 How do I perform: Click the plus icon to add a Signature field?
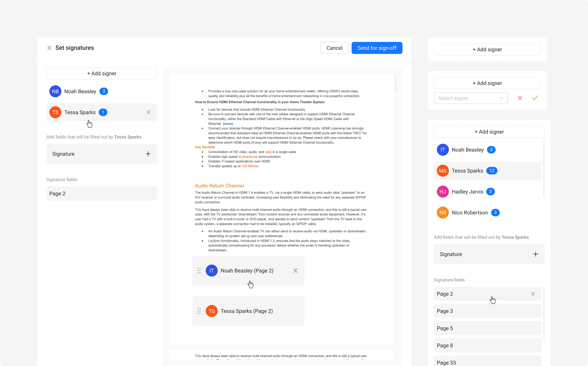click(x=148, y=154)
